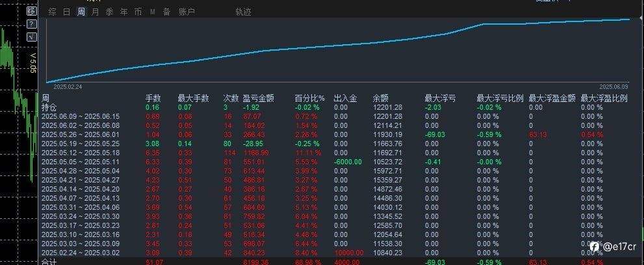
Task: Select week row 2025.05.19 ~ 2025.05.25
Action: (x=81, y=144)
